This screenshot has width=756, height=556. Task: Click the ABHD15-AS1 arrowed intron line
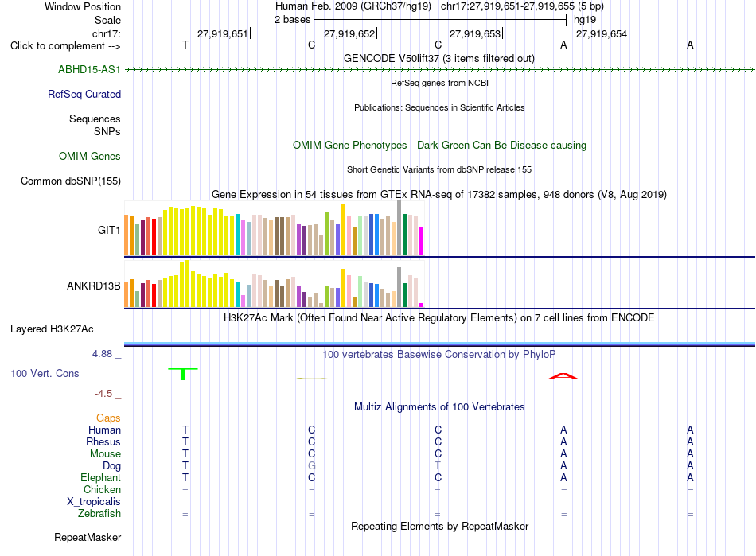pyautogui.click(x=439, y=70)
